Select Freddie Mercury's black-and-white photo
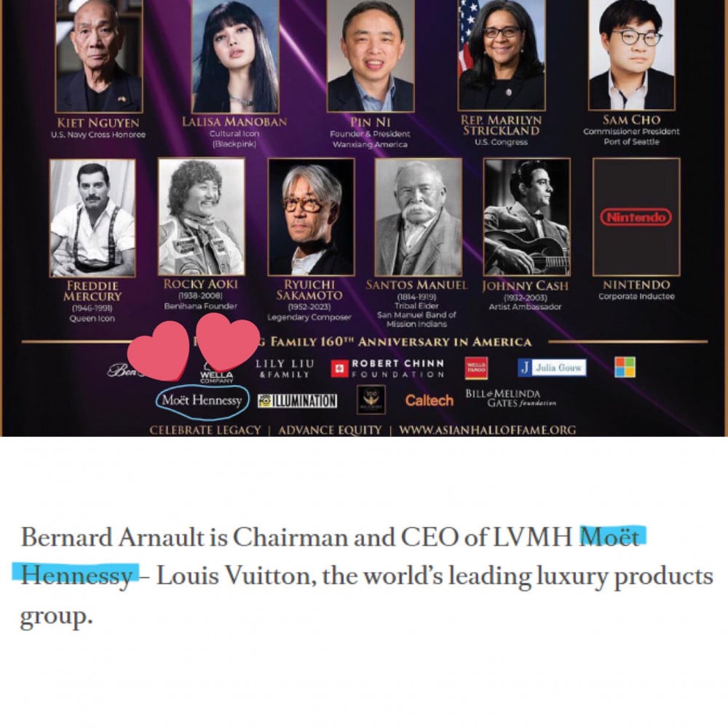 pos(92,218)
